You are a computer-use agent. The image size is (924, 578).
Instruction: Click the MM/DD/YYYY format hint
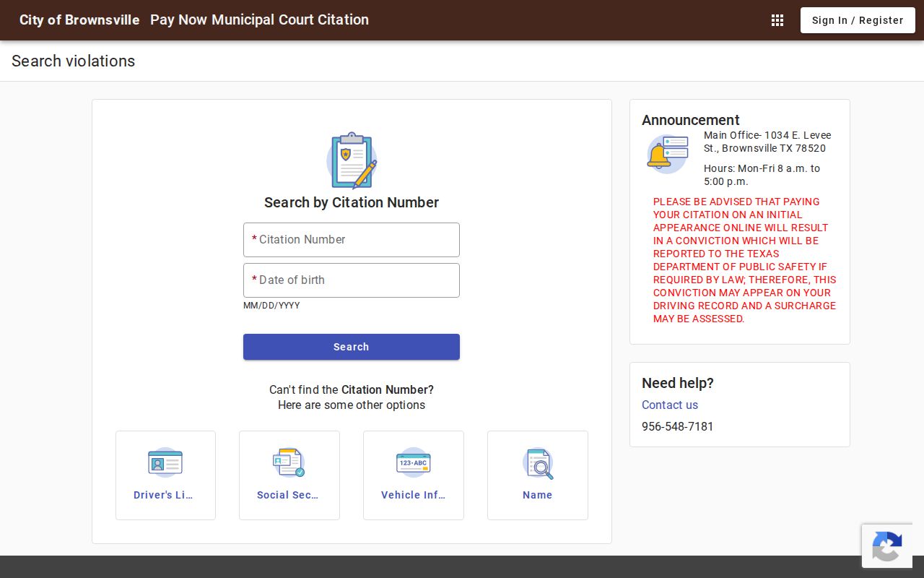[x=271, y=306]
